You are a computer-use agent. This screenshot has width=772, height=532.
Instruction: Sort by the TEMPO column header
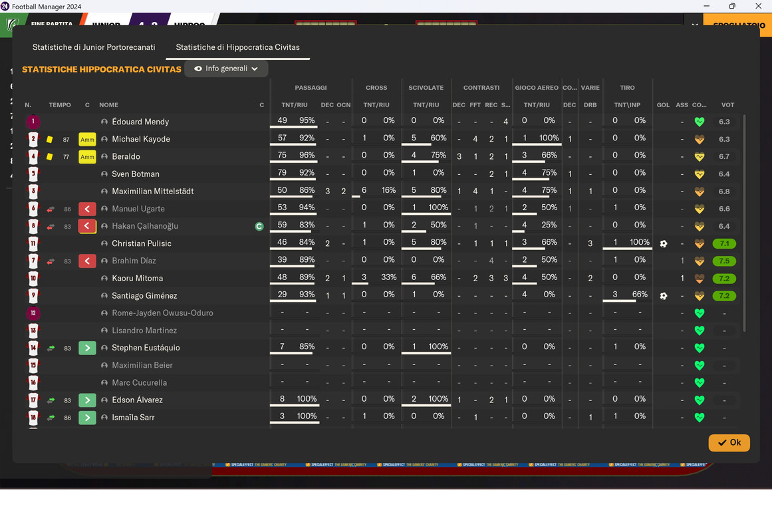(60, 105)
